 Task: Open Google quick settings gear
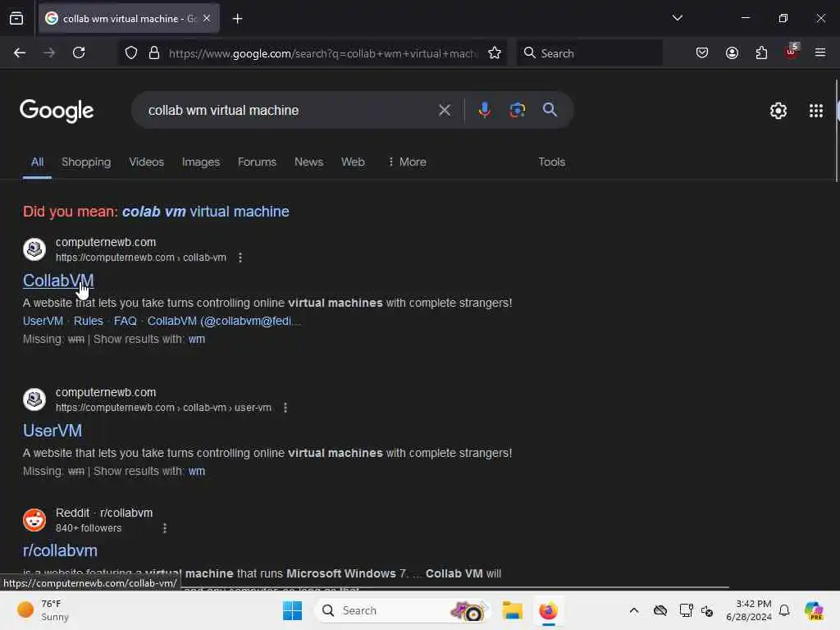(x=778, y=111)
